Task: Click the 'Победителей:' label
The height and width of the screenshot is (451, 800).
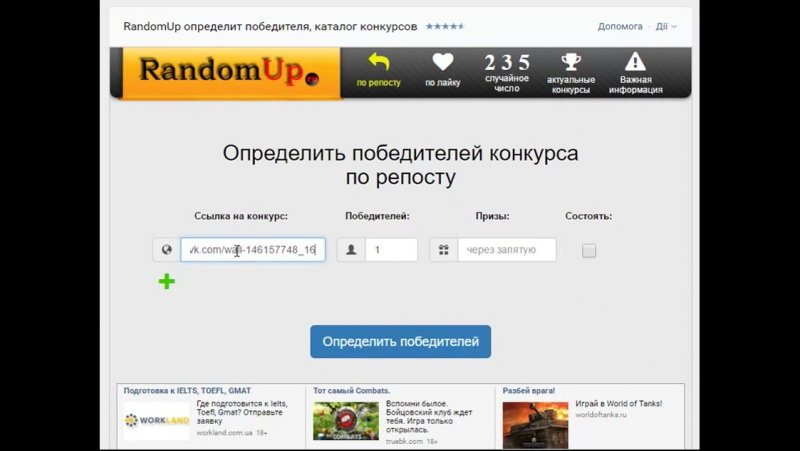Action: point(377,216)
